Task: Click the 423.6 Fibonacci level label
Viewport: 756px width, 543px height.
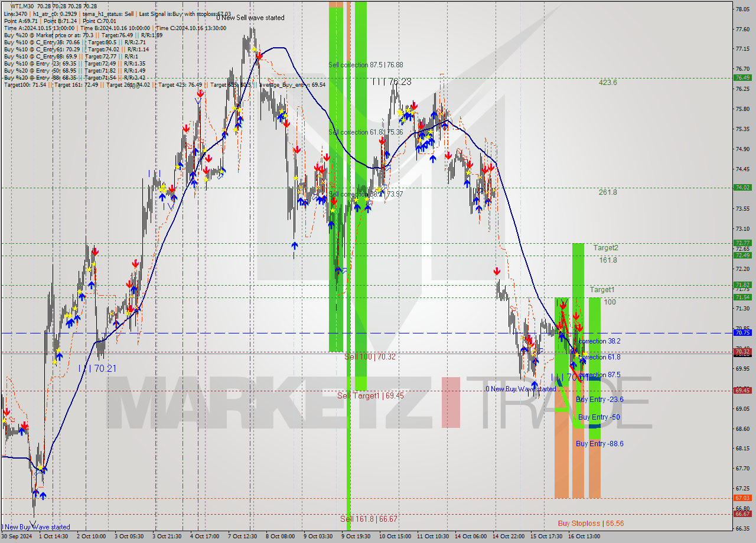Action: 608,83
